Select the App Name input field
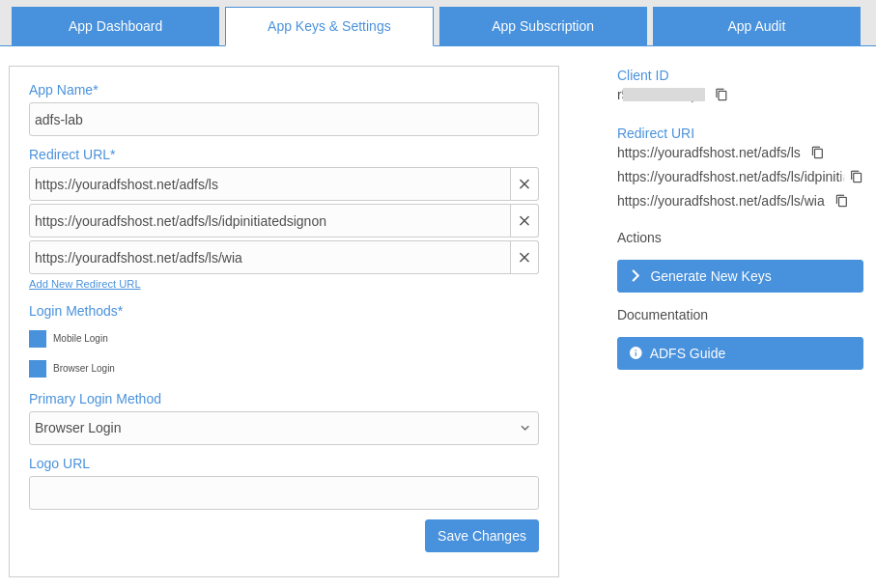 (x=283, y=119)
